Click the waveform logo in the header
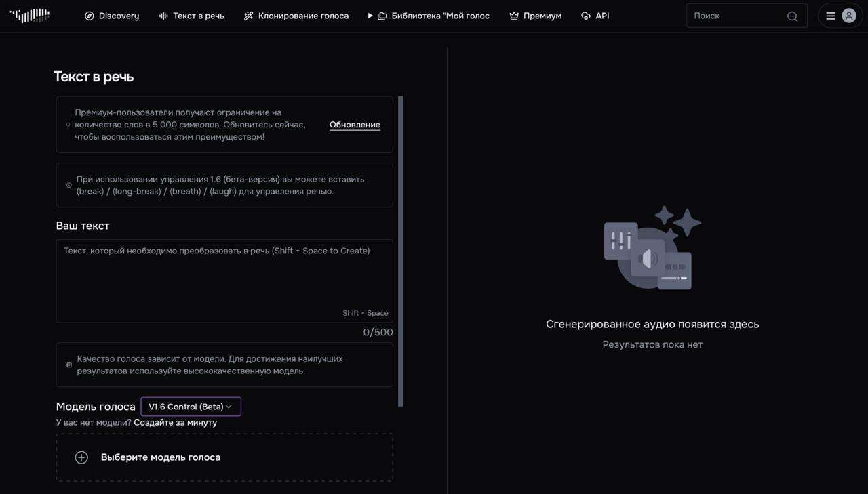Image resolution: width=868 pixels, height=494 pixels. click(x=30, y=15)
